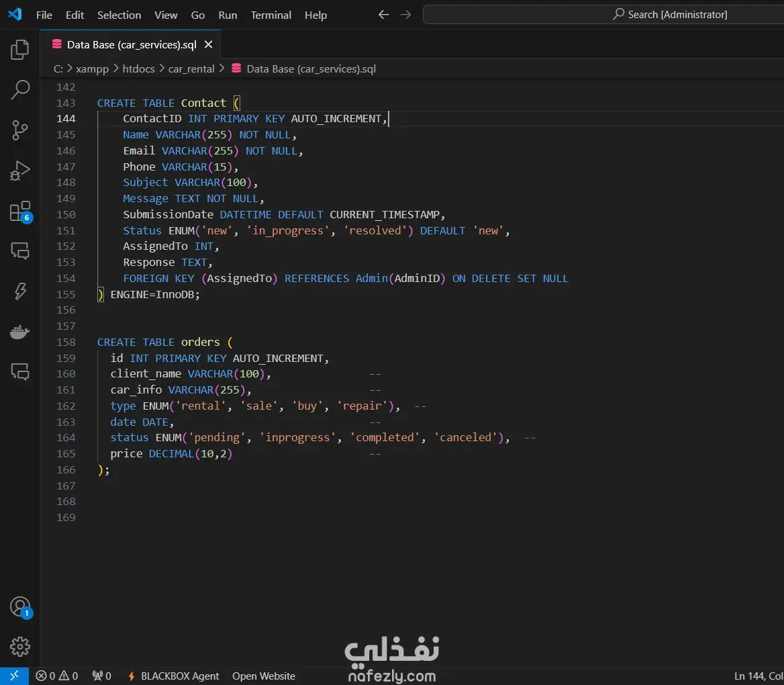
Task: Click the C: breadcrumb segment
Action: (x=58, y=69)
